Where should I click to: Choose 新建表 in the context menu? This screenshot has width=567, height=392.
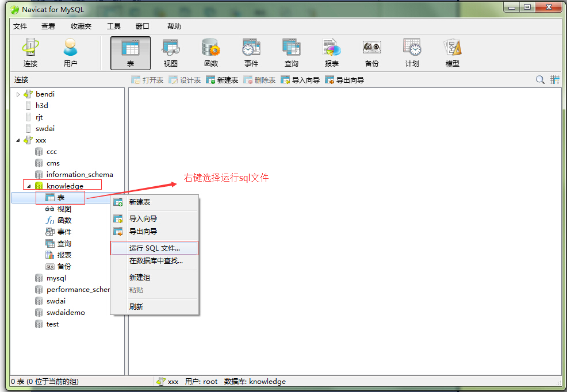click(x=155, y=202)
